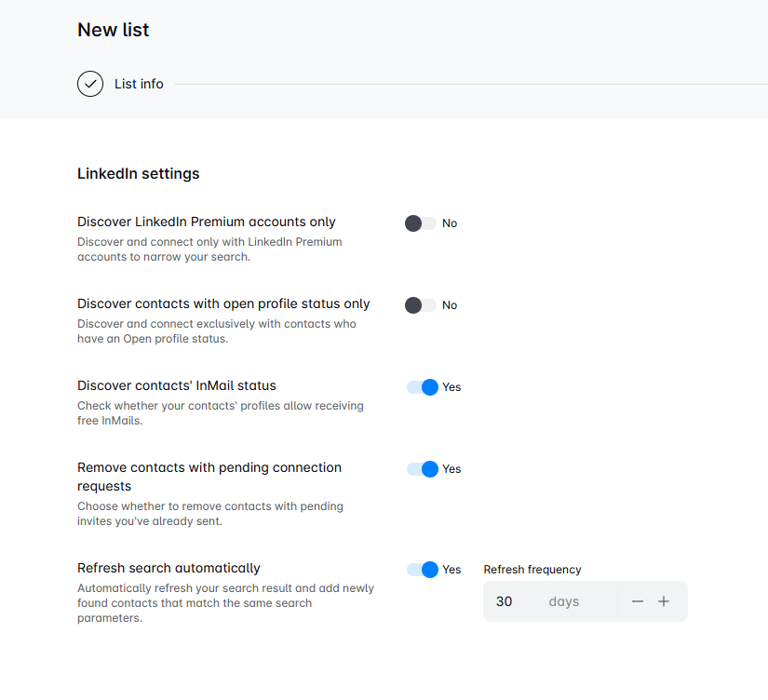The width and height of the screenshot is (768, 700).
Task: Switch off Remove contacts with pending requests
Action: (423, 469)
